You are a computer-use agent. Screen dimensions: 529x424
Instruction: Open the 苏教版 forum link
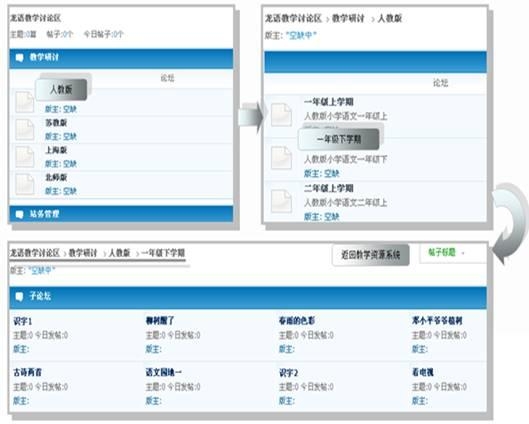(x=56, y=123)
